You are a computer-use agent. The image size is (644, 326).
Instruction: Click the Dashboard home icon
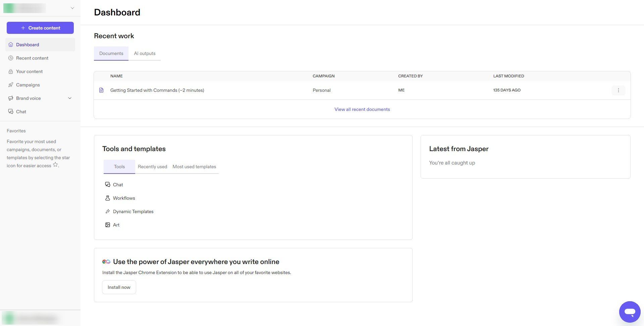[11, 45]
